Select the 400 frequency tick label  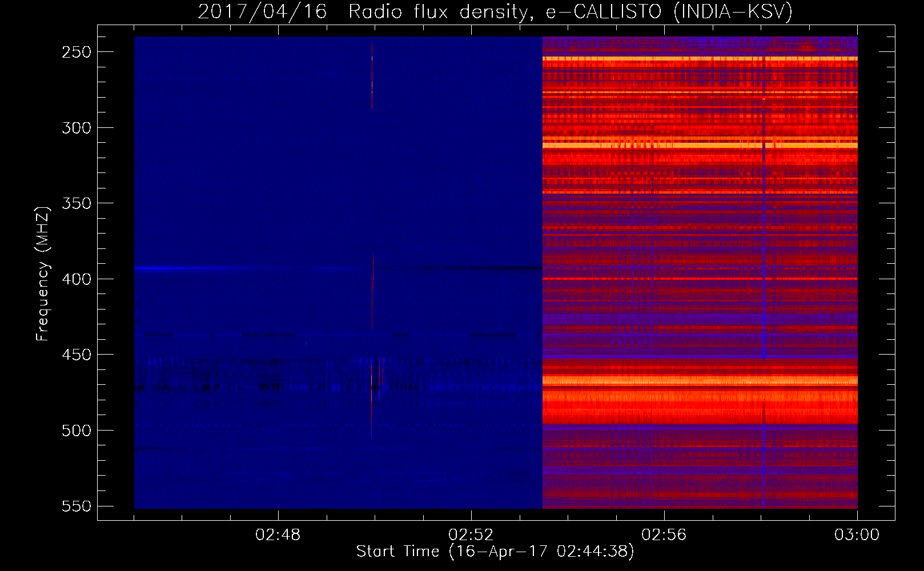tap(77, 279)
